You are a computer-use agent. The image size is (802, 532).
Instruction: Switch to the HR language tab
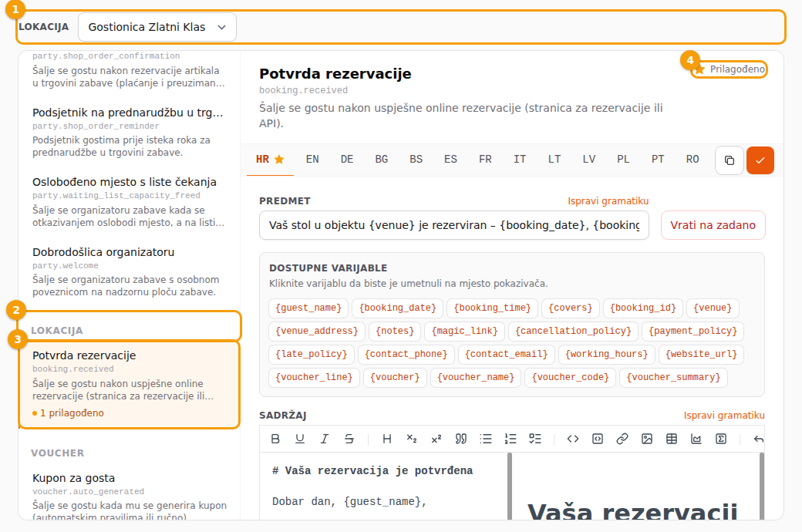click(x=270, y=160)
